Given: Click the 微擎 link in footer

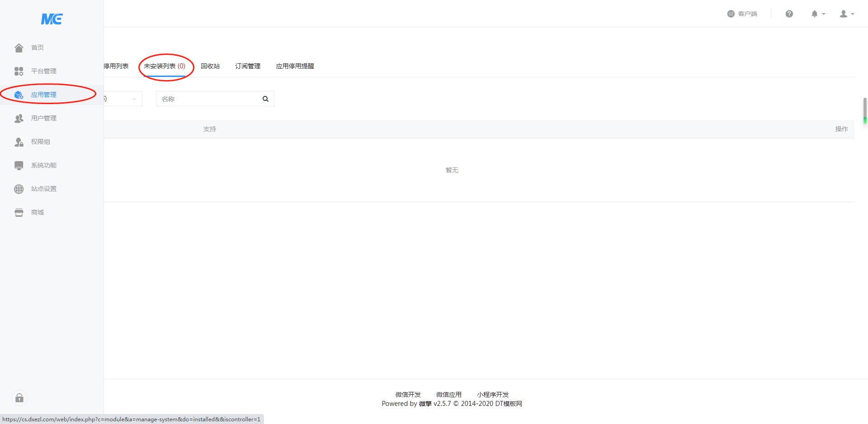Looking at the screenshot, I should 425,404.
